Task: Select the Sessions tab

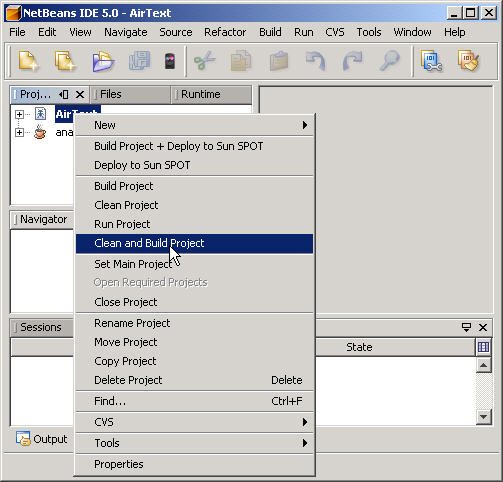Action: (x=41, y=327)
